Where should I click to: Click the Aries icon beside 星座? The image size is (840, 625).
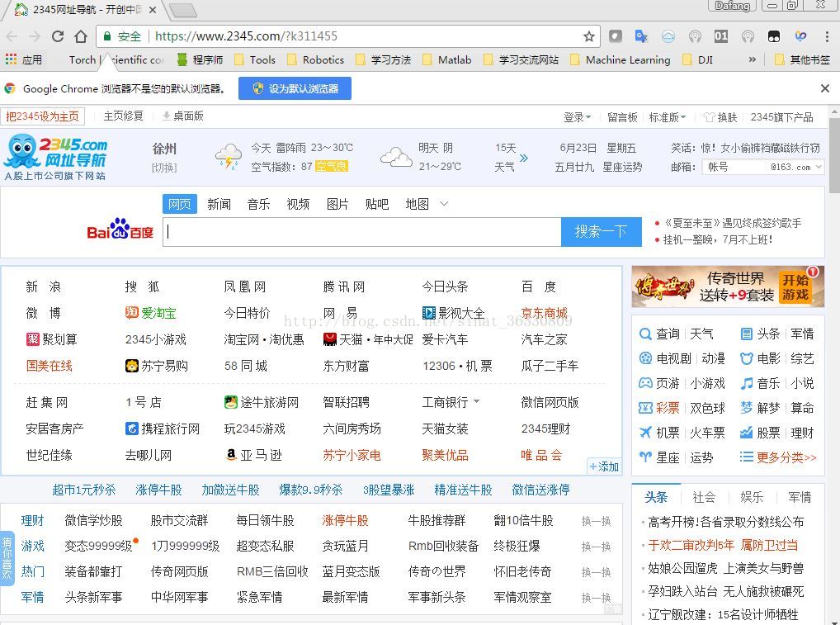click(x=645, y=457)
